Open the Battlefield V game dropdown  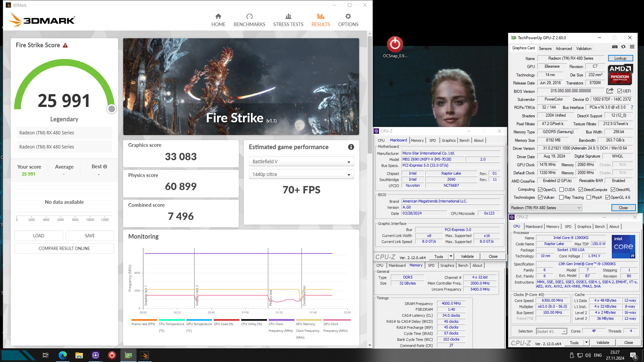[301, 162]
